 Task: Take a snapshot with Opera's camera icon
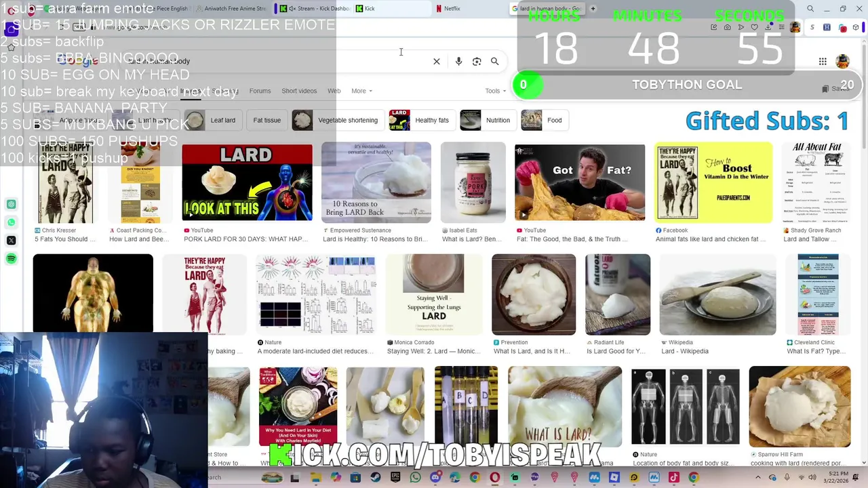coord(727,28)
